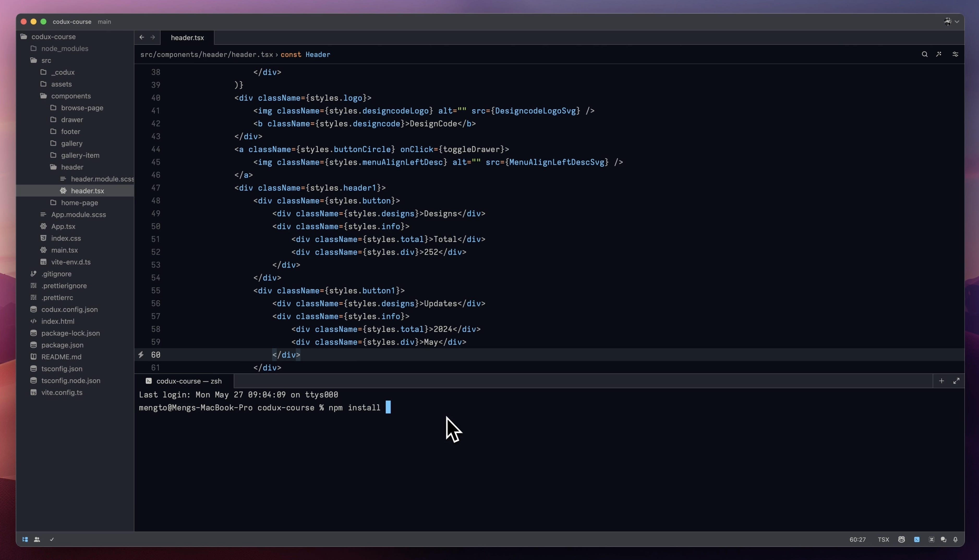Open the buffer search magnifier icon

coord(924,54)
